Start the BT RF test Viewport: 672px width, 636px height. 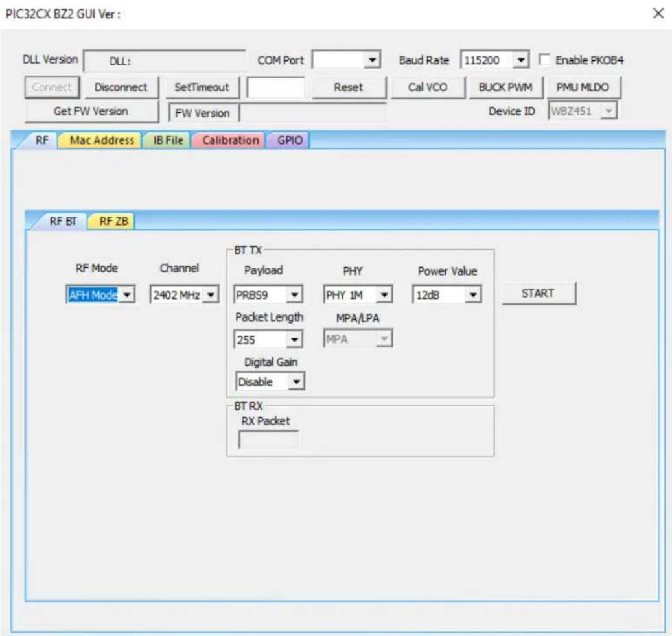pos(539,293)
